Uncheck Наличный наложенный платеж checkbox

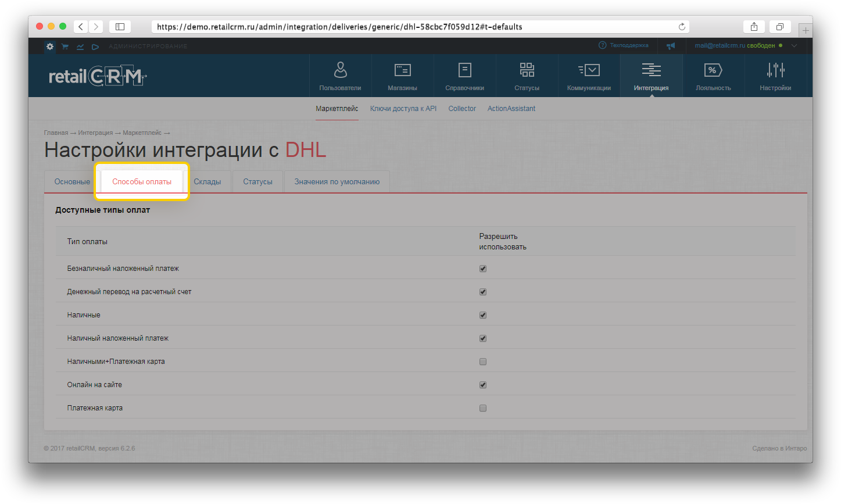[x=483, y=338]
